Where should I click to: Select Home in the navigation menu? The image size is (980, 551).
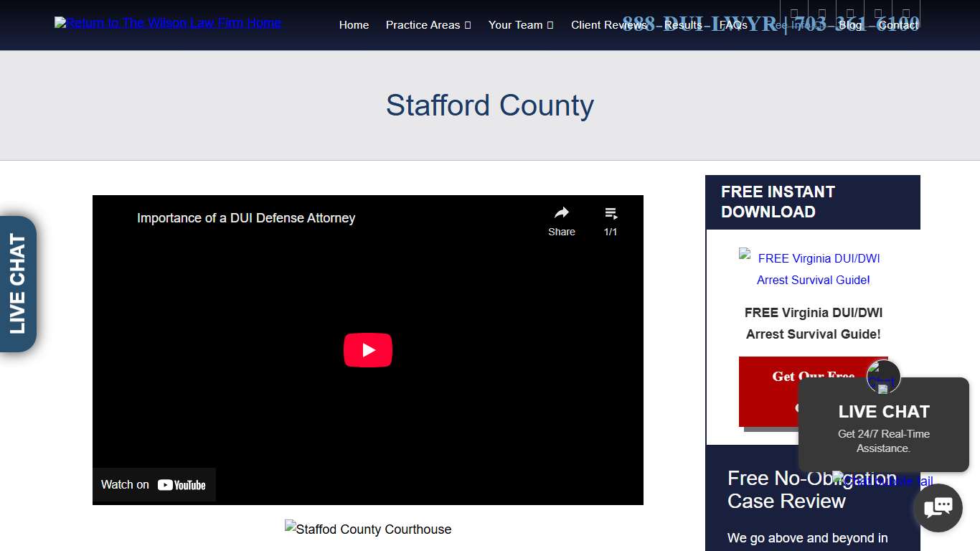click(354, 24)
